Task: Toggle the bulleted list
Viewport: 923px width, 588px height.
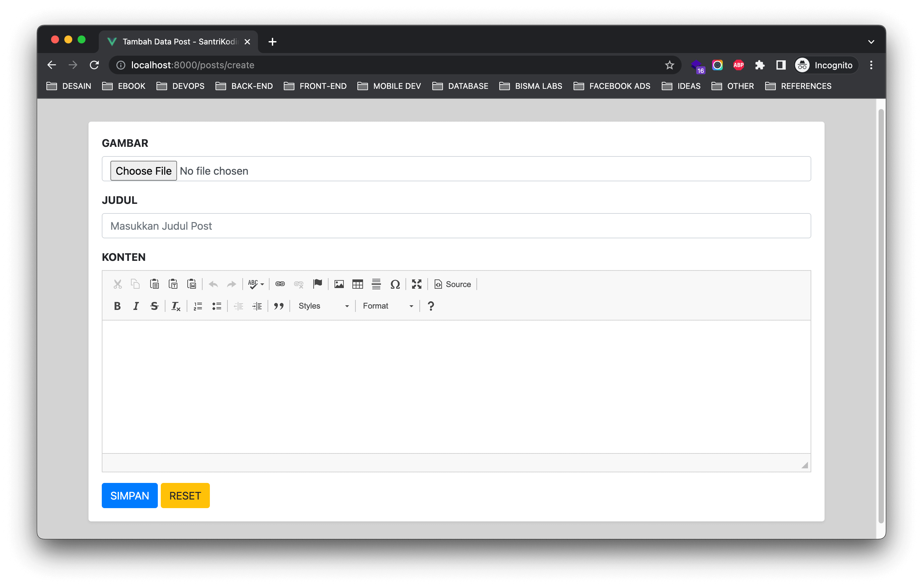Action: click(216, 306)
